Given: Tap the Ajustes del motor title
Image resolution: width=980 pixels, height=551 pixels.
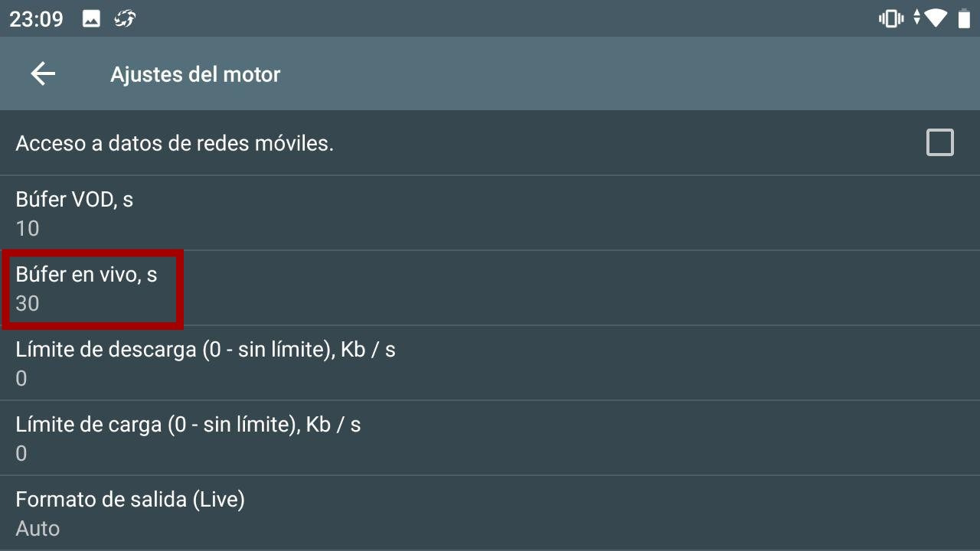Looking at the screenshot, I should click(195, 74).
